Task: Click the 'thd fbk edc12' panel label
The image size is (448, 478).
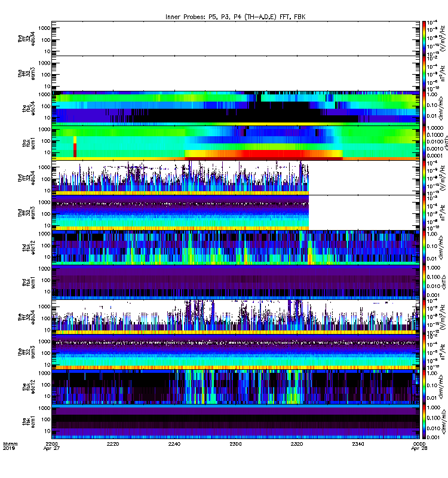Action: tap(29, 247)
